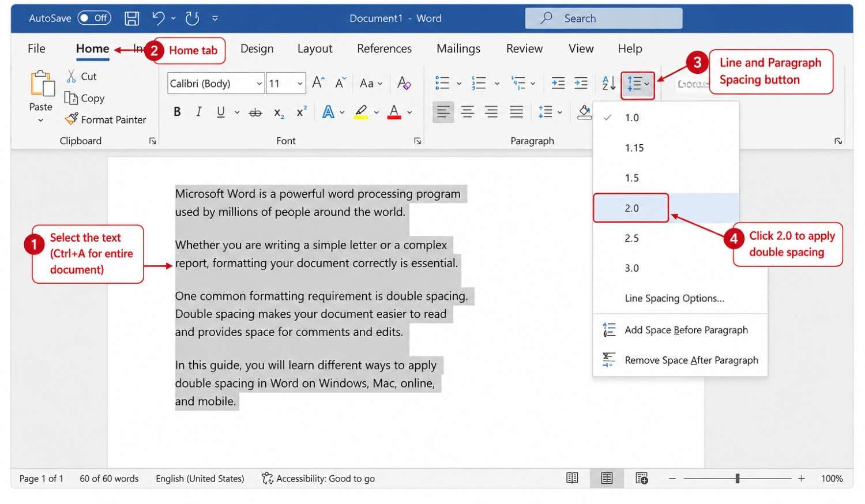Switch to the Layout tab

[x=315, y=48]
